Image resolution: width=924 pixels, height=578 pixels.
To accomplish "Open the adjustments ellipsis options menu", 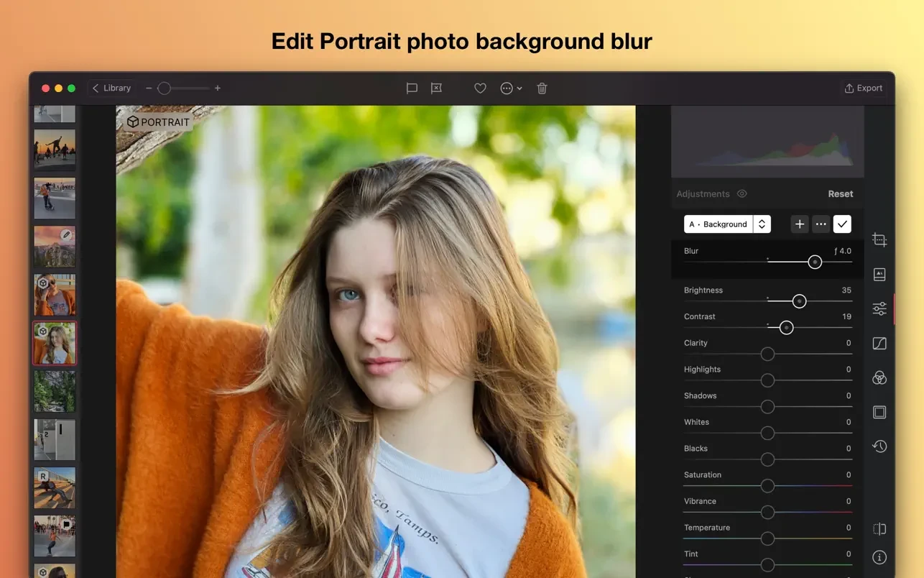I will [x=821, y=224].
